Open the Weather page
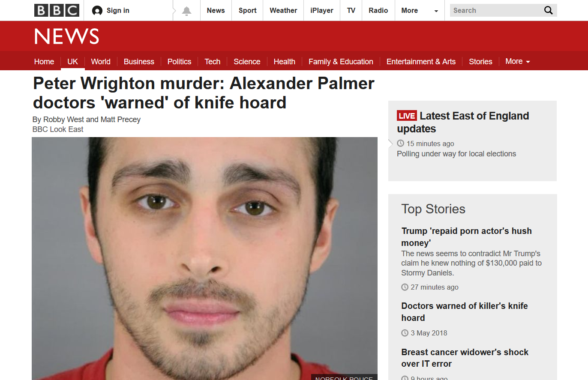Screen dimensions: 588x380 click(283, 11)
